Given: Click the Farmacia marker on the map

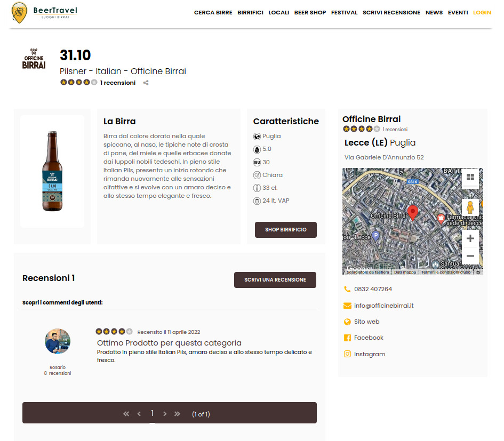Looking at the screenshot, I should pyautogui.click(x=441, y=219).
